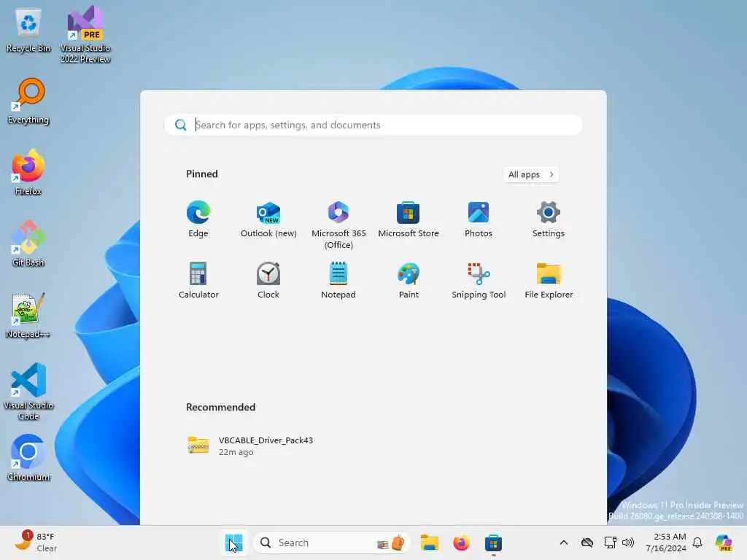
Task: Open Microsoft Store from the taskbar
Action: (x=493, y=542)
